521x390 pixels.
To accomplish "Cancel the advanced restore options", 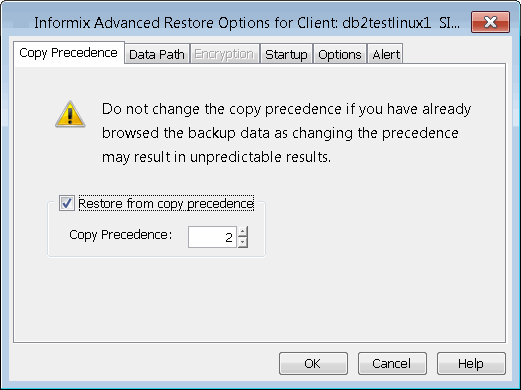I will (x=392, y=363).
